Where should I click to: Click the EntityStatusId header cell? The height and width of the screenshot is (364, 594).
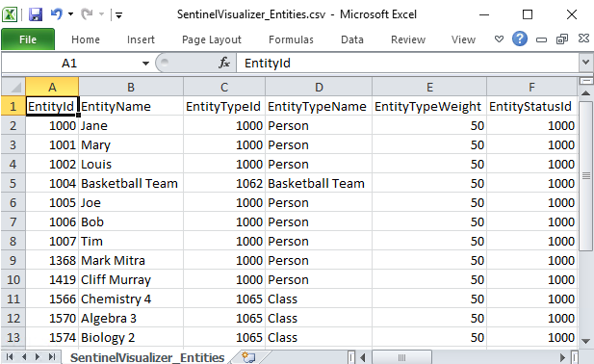pyautogui.click(x=531, y=107)
